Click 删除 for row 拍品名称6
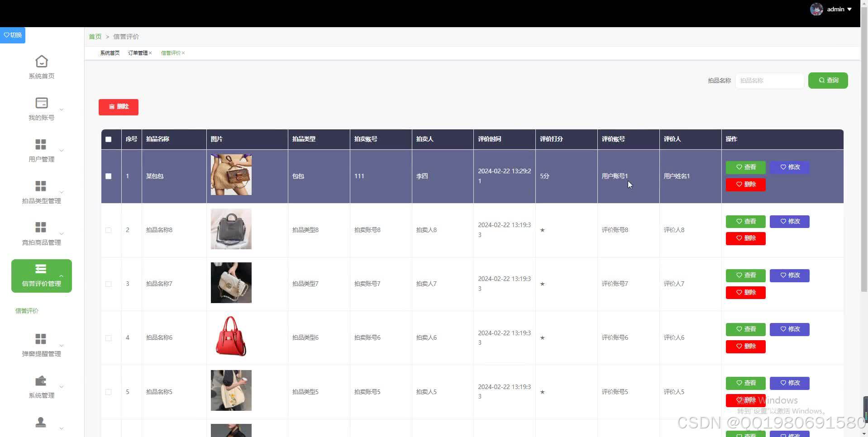This screenshot has height=437, width=868. pyautogui.click(x=745, y=347)
